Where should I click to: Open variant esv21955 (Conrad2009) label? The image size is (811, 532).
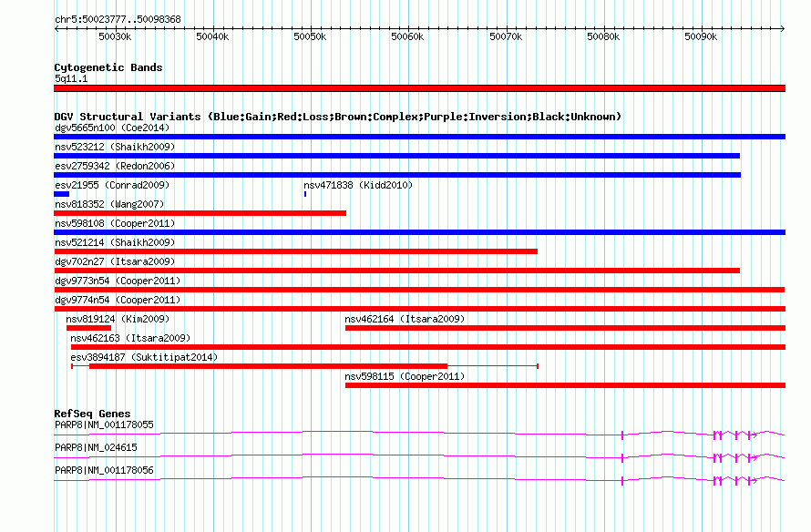pyautogui.click(x=112, y=185)
